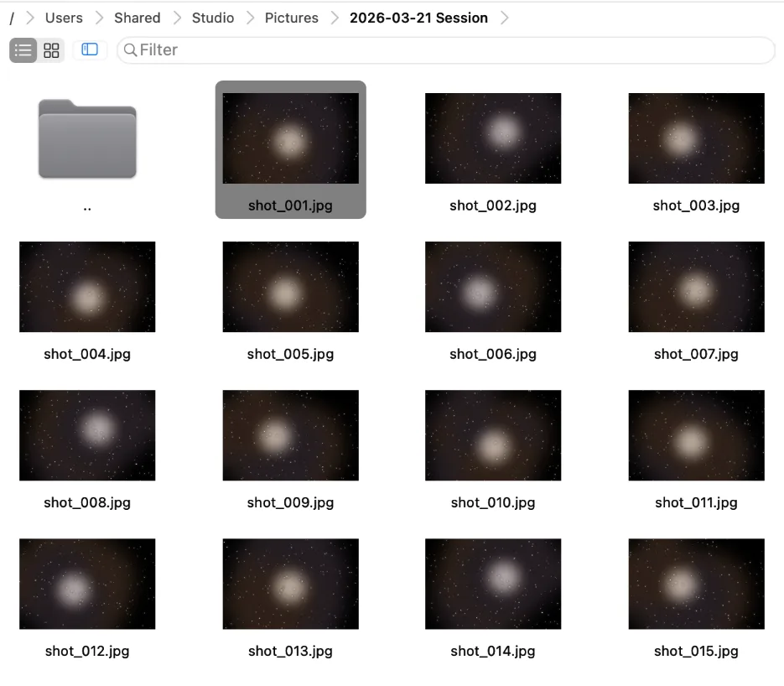Select shot_006.jpg thumbnail

(x=493, y=287)
